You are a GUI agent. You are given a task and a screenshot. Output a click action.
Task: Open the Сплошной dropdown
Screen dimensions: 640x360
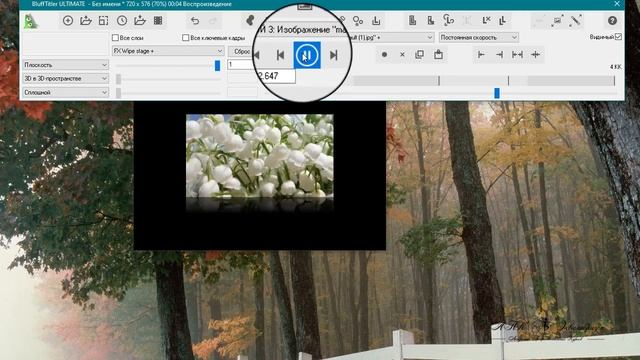point(66,92)
